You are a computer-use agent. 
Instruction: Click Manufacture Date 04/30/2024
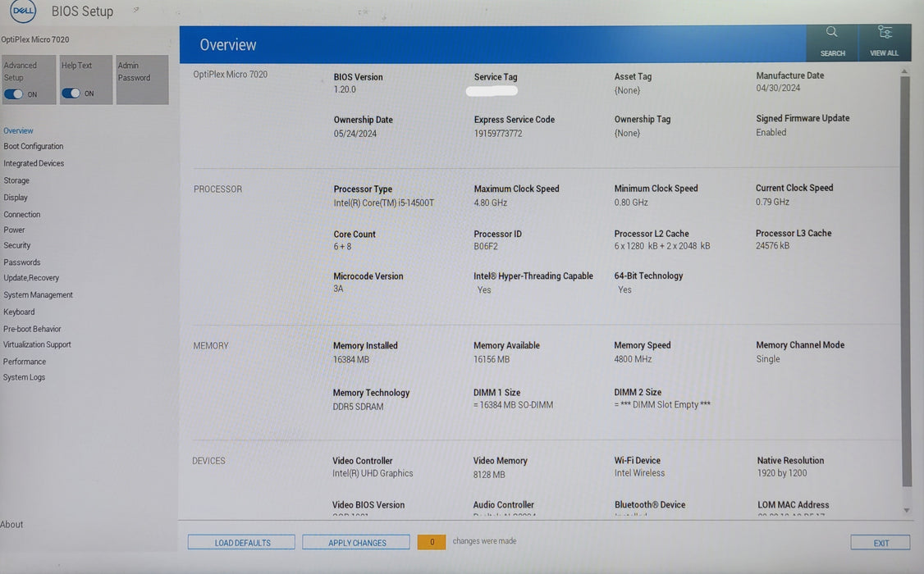pos(778,88)
